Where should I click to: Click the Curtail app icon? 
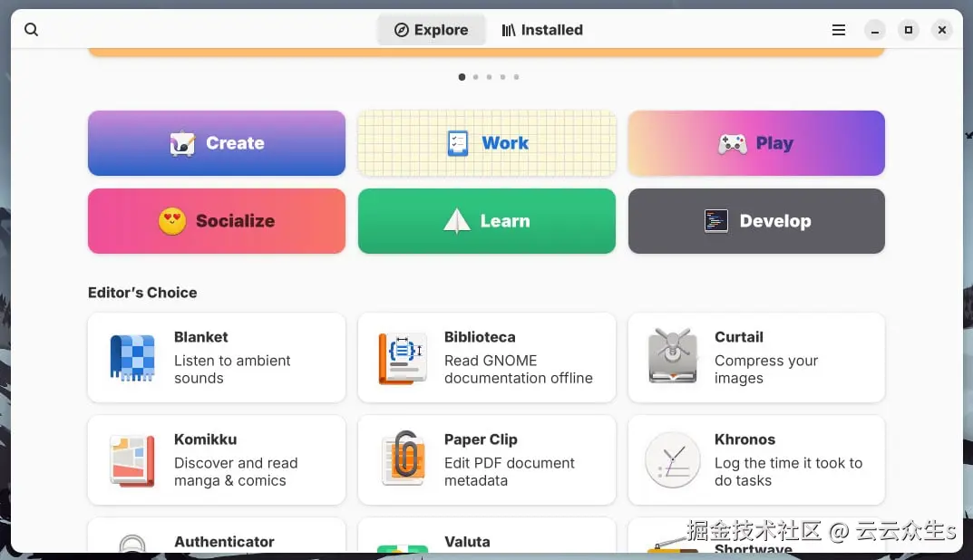click(673, 357)
